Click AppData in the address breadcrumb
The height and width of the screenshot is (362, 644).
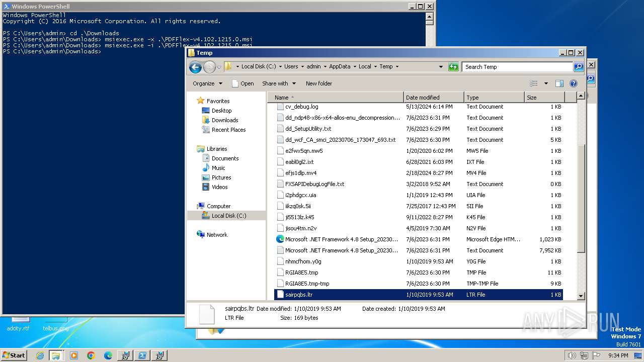tap(340, 66)
